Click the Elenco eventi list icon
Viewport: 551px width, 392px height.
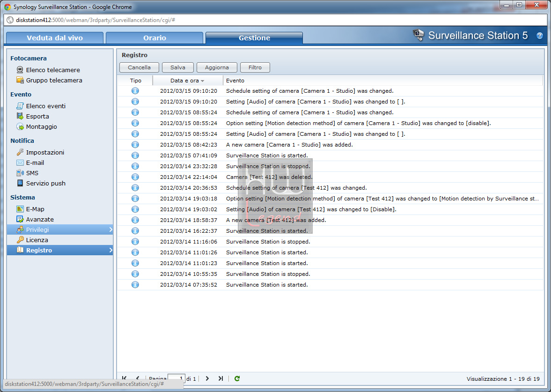coord(20,105)
